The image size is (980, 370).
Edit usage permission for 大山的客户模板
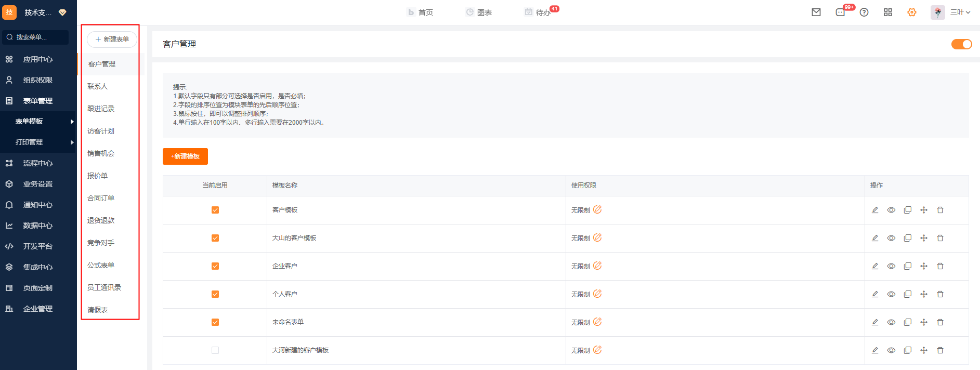(x=597, y=237)
